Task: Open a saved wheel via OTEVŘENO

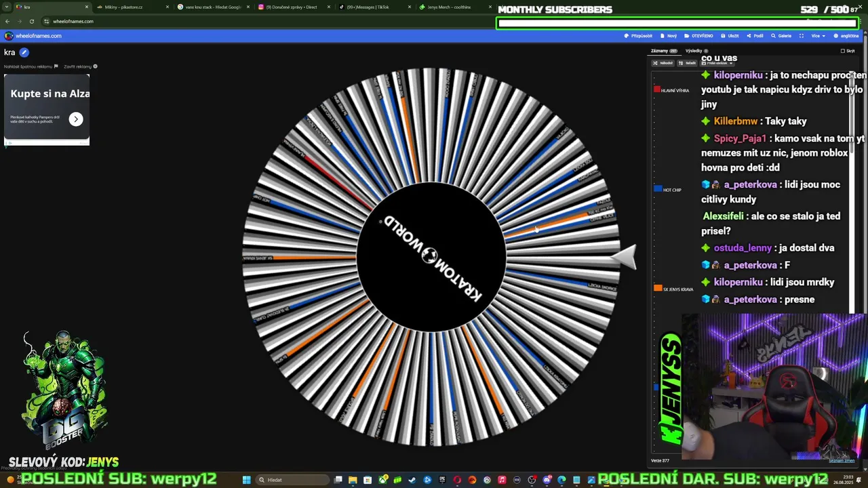Action: click(698, 36)
